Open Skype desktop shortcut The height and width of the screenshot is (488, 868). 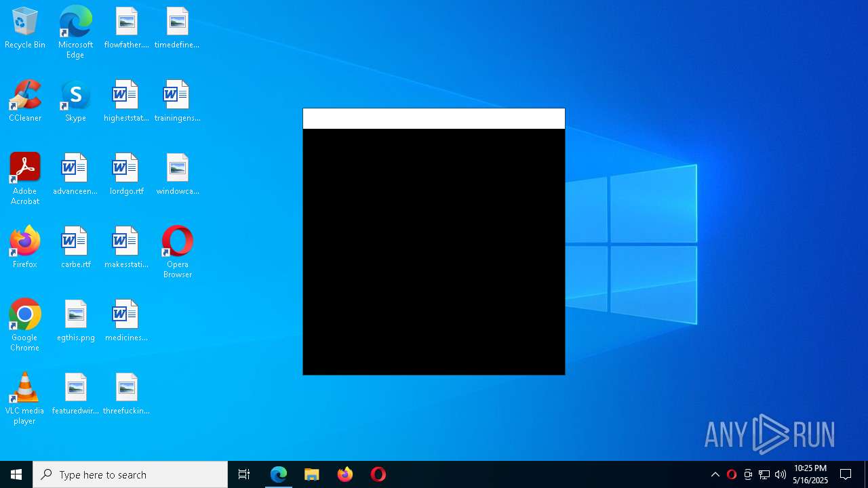tap(75, 102)
